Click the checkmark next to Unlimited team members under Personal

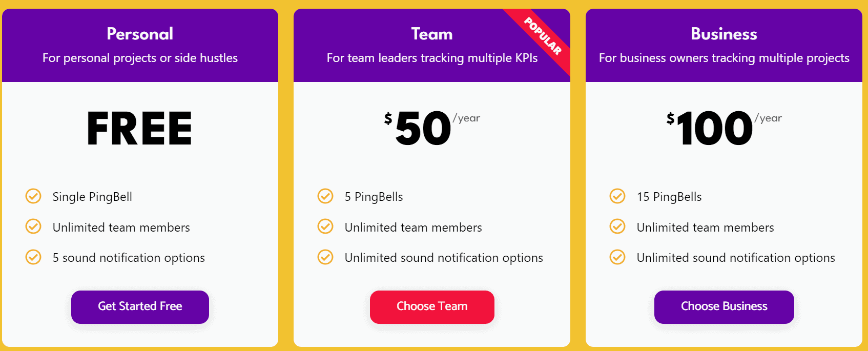pos(33,227)
